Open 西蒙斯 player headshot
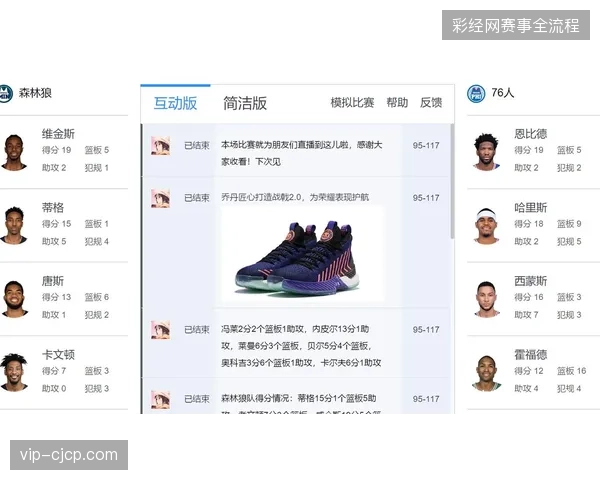 coord(487,299)
